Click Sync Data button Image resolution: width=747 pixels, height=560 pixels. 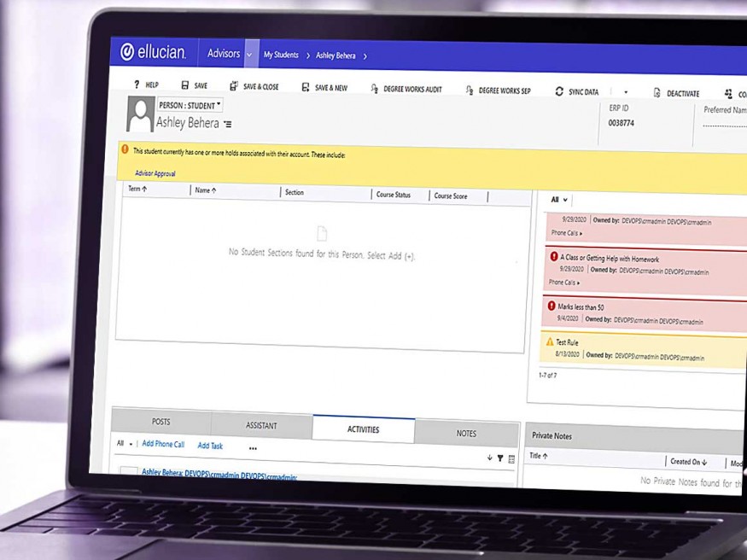[x=577, y=92]
